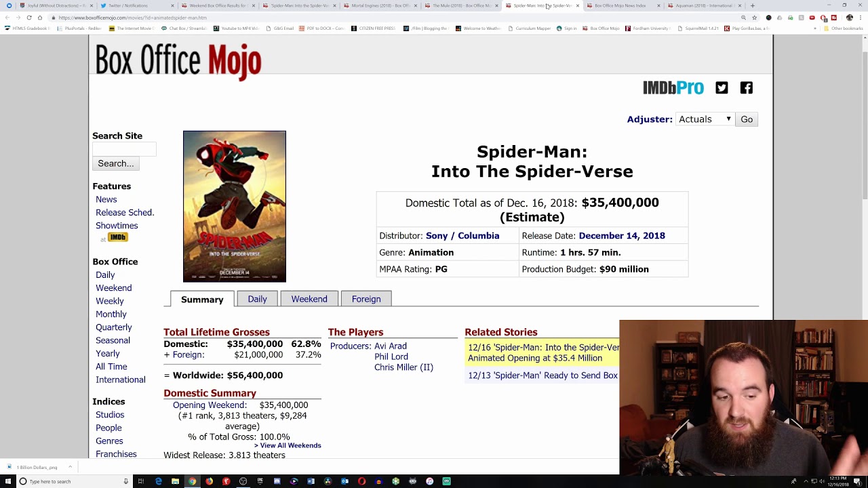Reload the page with the browser refresh icon
Image resolution: width=868 pixels, height=488 pixels.
coord(29,18)
